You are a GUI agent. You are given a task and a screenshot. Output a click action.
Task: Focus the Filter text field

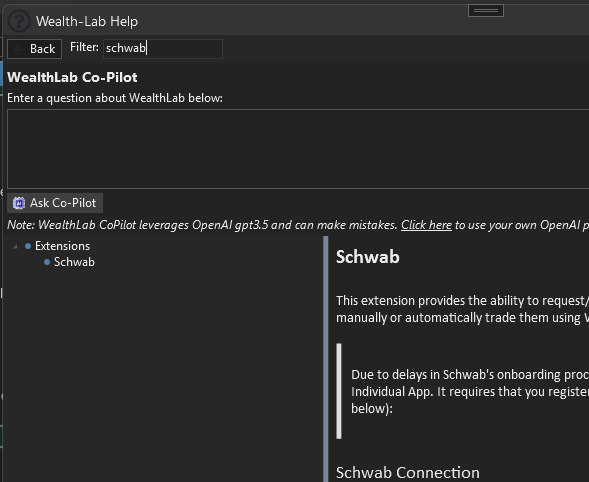(x=163, y=49)
